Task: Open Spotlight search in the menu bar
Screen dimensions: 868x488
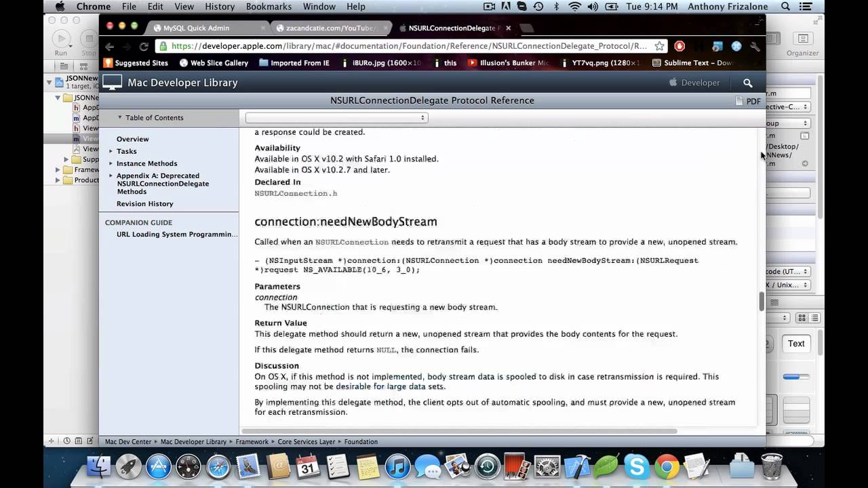Action: click(x=786, y=7)
